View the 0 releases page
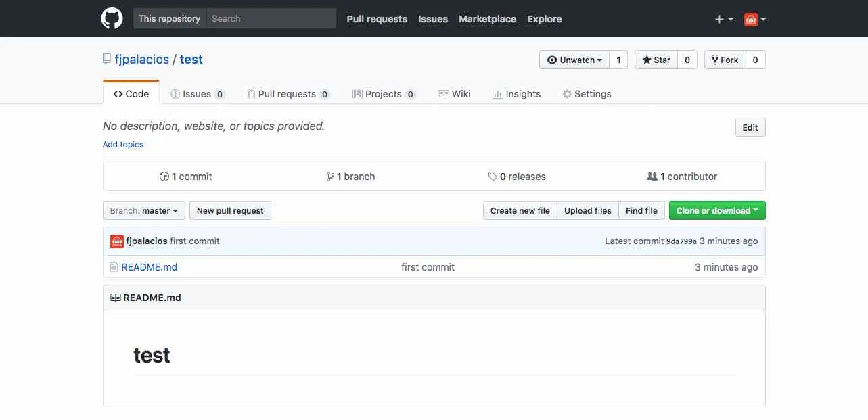The image size is (868, 420). coord(517,177)
